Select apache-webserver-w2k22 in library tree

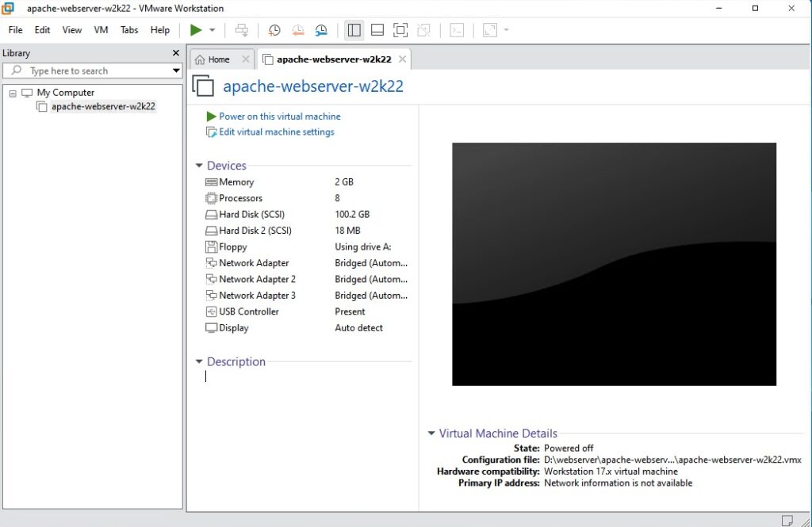(x=103, y=106)
